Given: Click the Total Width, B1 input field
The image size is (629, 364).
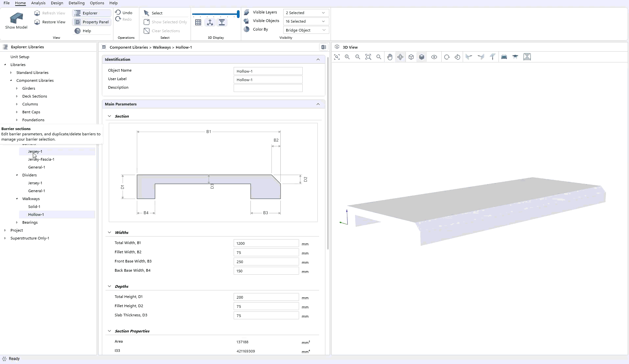Looking at the screenshot, I should [x=266, y=243].
